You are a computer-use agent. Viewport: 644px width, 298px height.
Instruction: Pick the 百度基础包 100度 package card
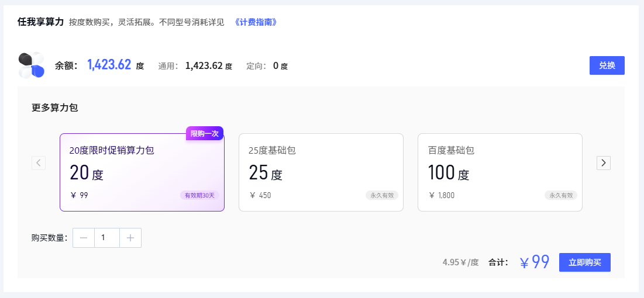(x=500, y=172)
